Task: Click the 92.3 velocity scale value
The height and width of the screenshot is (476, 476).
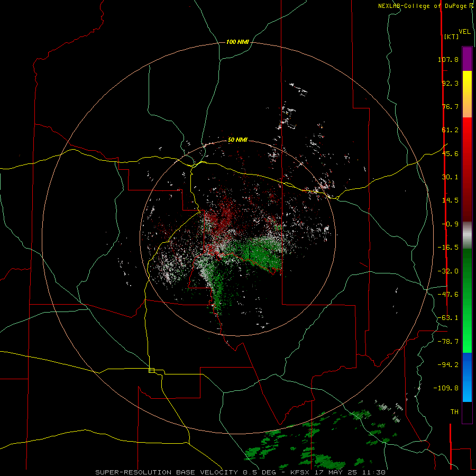Action: 450,83
